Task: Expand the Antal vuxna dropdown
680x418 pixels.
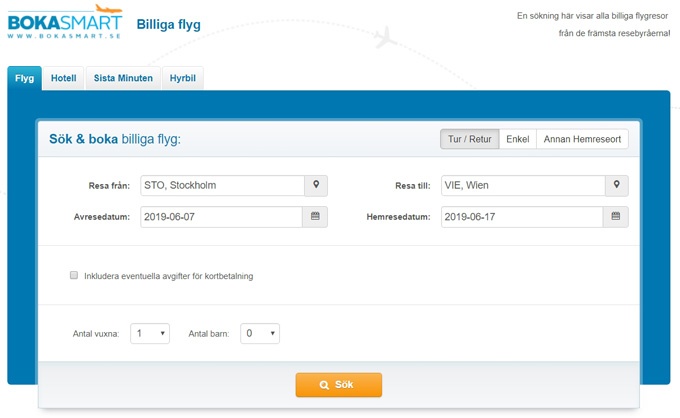Action: pos(150,334)
